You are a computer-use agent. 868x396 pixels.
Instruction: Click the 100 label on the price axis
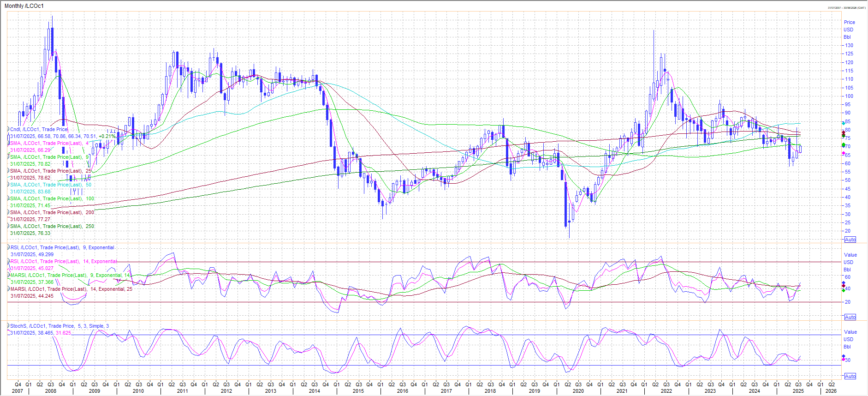coord(849,96)
